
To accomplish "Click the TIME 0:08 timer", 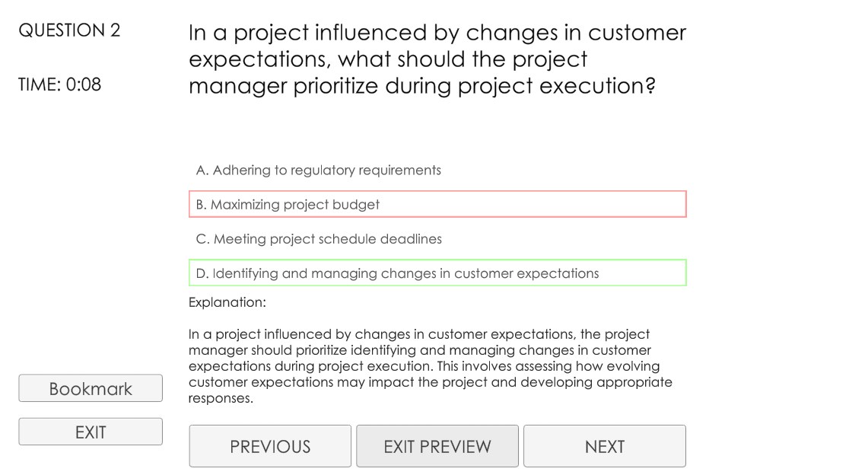I will tap(60, 84).
